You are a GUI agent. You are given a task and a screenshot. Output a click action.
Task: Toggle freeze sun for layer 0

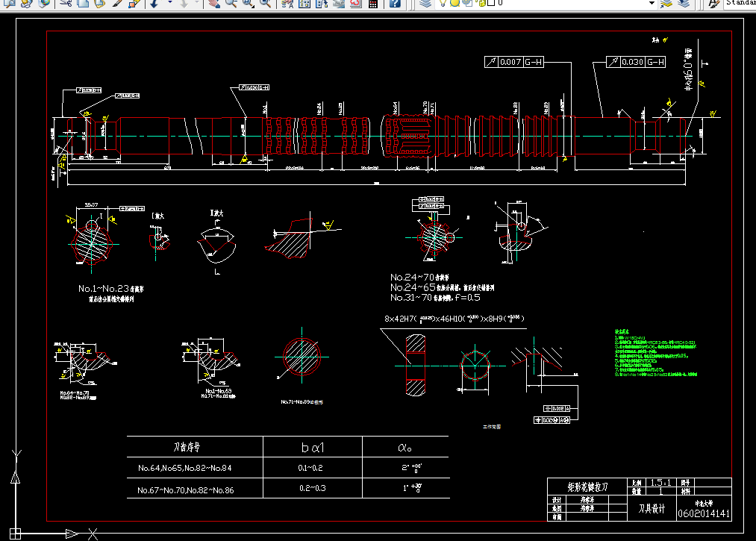[x=454, y=3]
